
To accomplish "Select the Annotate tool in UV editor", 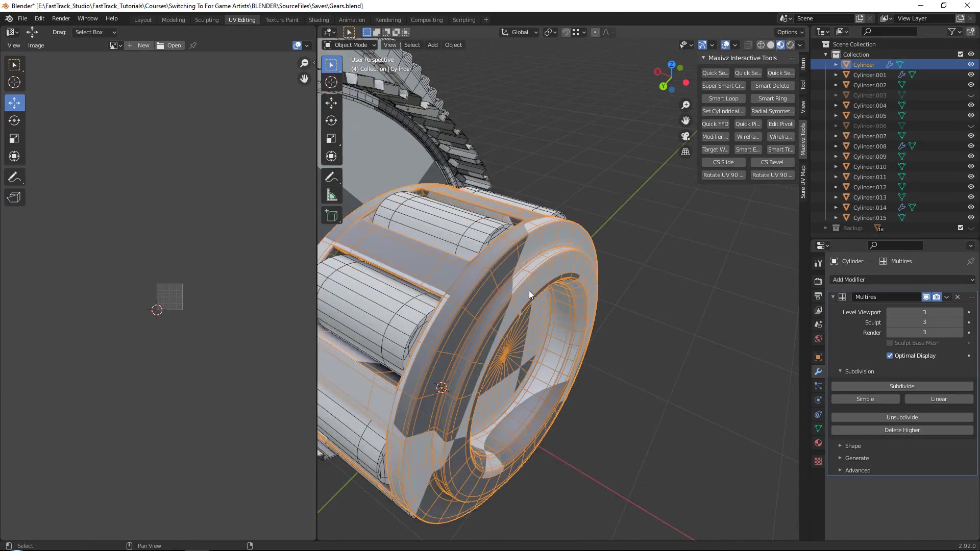I will [x=14, y=178].
